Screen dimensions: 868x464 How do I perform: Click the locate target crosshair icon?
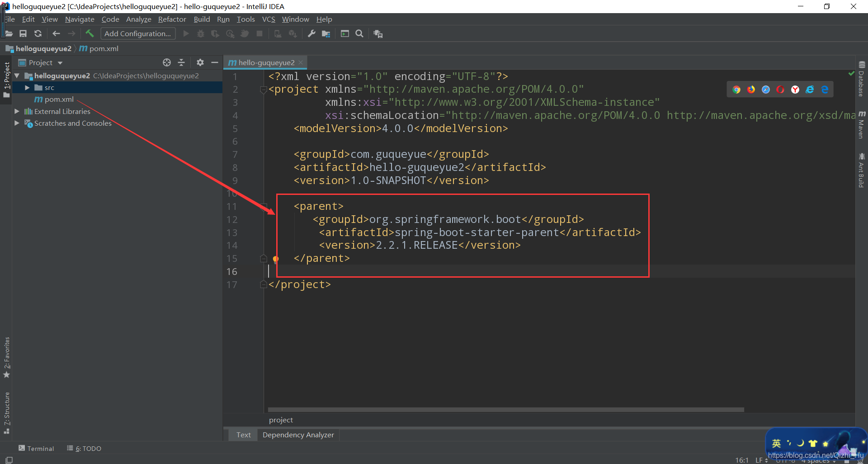click(x=167, y=62)
